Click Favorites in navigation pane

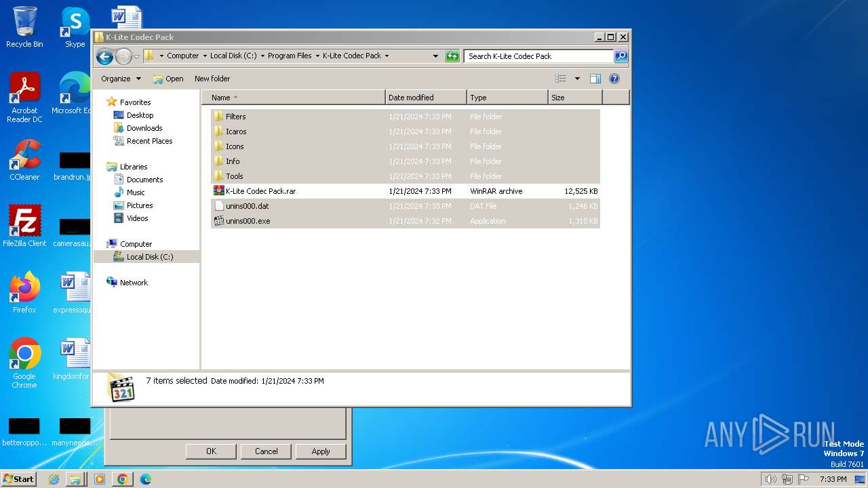[135, 102]
